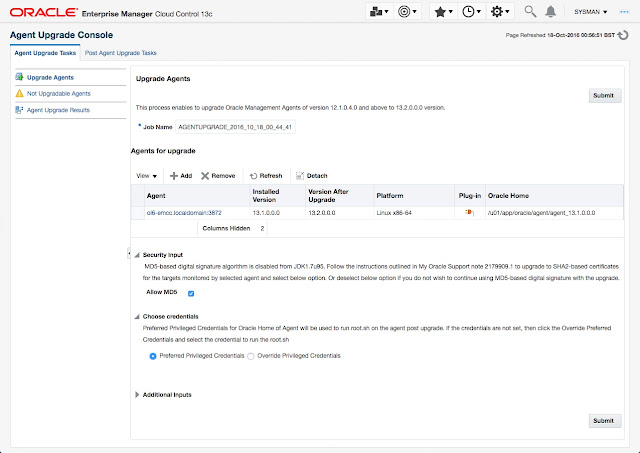Open Agent Upgrade Results in sidebar
Viewport: 640px width, 453px height.
[58, 110]
